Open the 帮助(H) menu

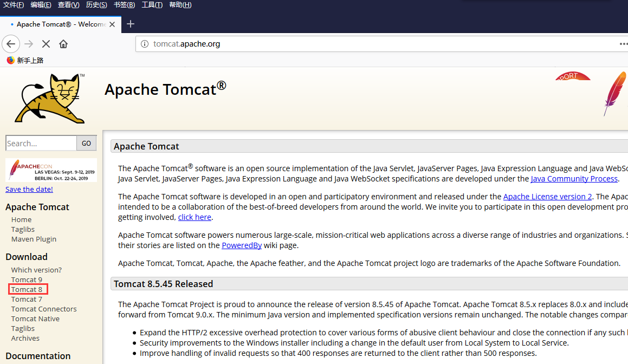[180, 5]
